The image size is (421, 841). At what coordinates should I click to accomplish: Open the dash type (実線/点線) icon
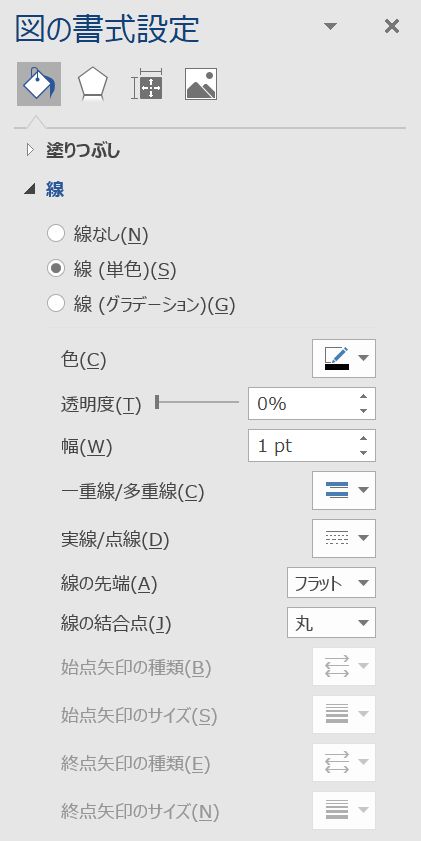[x=344, y=538]
